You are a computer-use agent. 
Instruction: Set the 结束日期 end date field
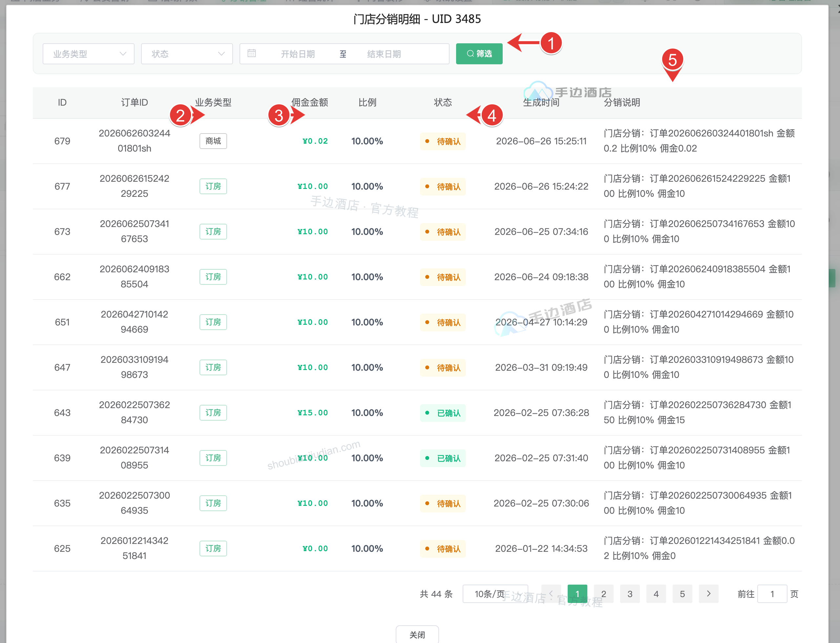tap(384, 54)
